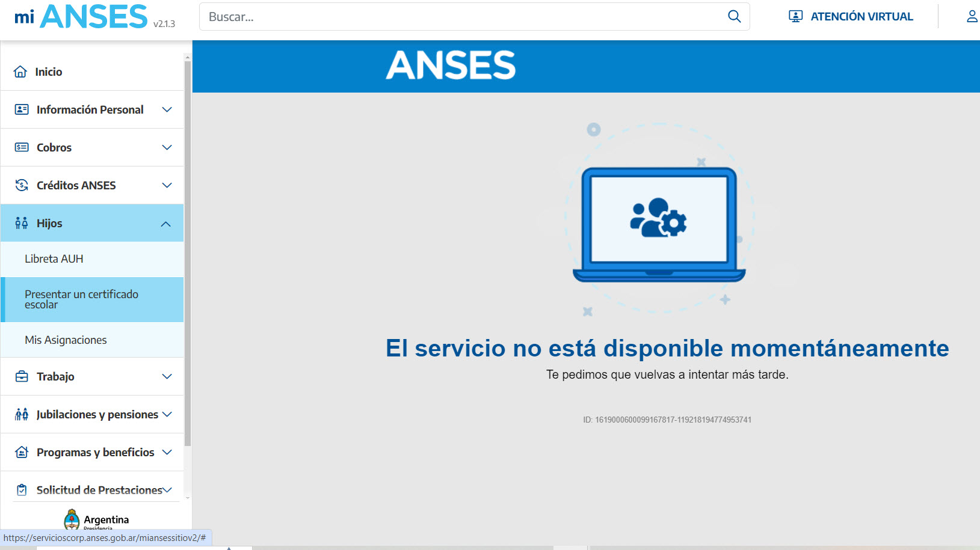Click the Hijos children icon

click(x=22, y=223)
